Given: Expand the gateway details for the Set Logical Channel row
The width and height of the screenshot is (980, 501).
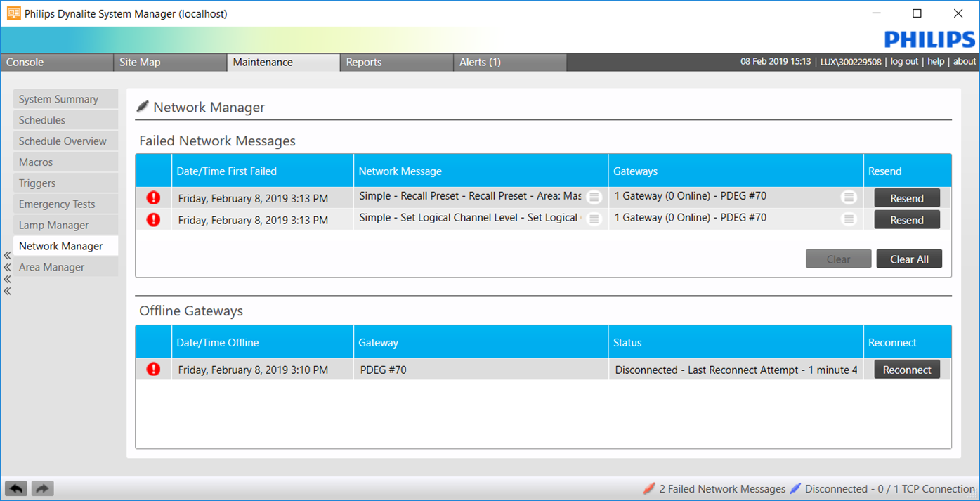Looking at the screenshot, I should tap(849, 219).
